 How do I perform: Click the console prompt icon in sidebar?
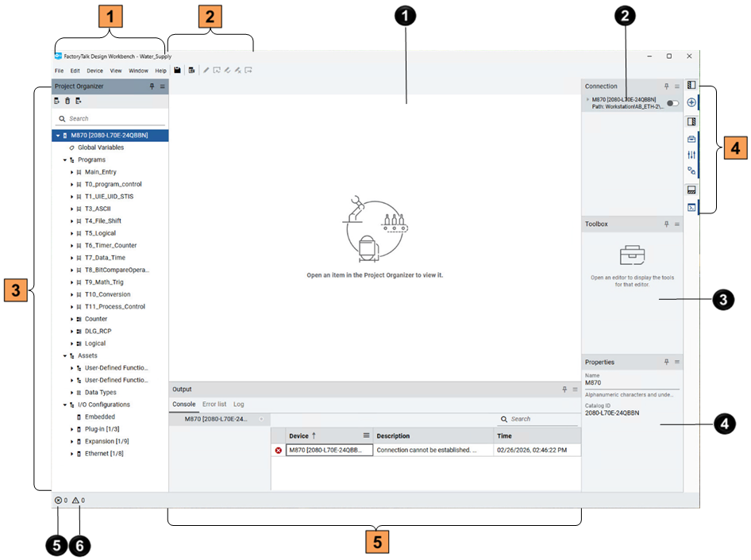691,207
